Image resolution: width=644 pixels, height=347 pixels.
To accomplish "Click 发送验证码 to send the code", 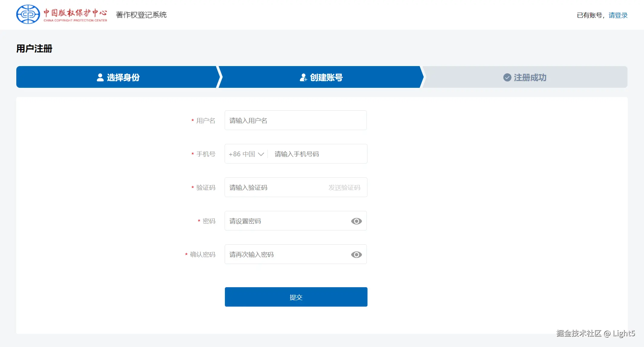I will [344, 188].
